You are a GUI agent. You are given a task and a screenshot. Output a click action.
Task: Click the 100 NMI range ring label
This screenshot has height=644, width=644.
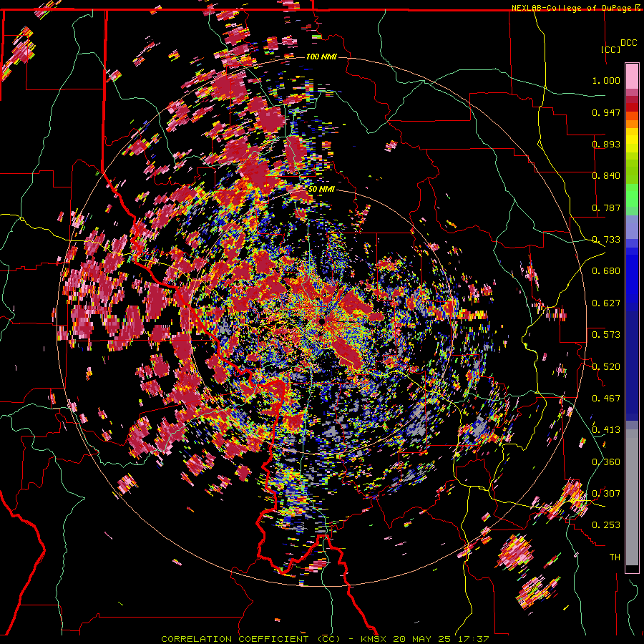coord(321,57)
